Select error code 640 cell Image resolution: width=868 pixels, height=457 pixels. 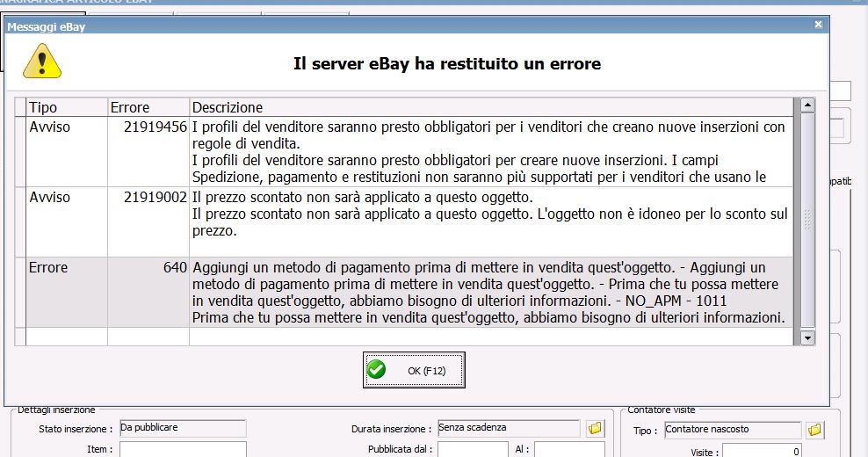[x=148, y=292]
